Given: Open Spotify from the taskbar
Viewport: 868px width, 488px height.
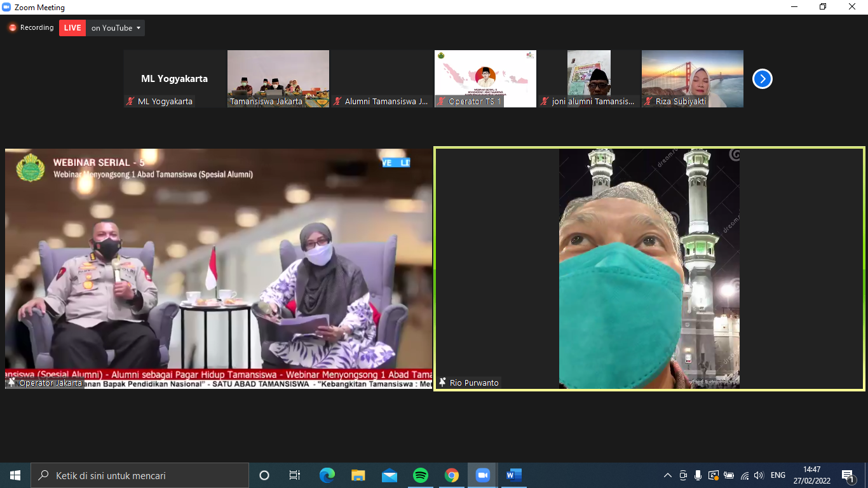Looking at the screenshot, I should 421,475.
